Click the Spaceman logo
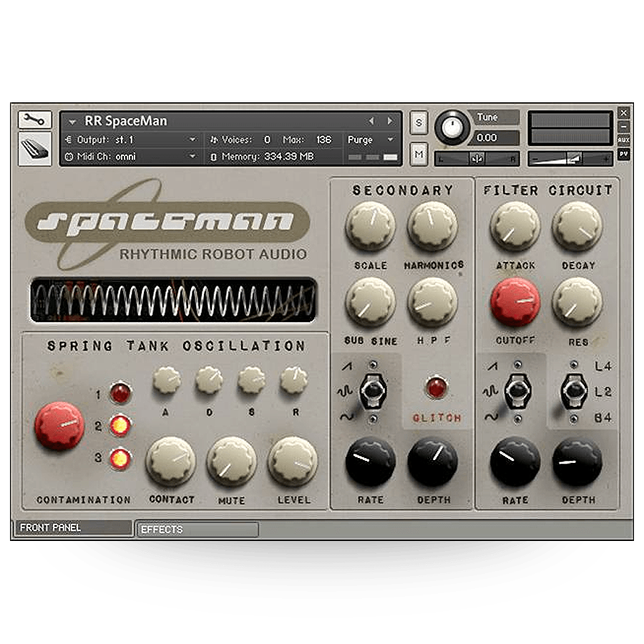This screenshot has width=644, height=644. (x=167, y=224)
